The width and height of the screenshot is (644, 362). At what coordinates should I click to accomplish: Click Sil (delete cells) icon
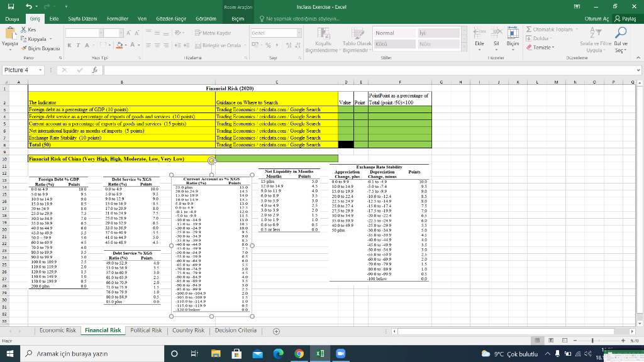(496, 33)
